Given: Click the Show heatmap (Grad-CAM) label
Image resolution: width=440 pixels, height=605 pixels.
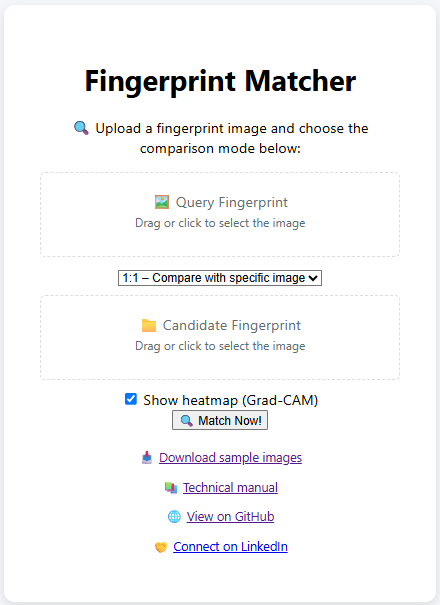Looking at the screenshot, I should coord(230,400).
